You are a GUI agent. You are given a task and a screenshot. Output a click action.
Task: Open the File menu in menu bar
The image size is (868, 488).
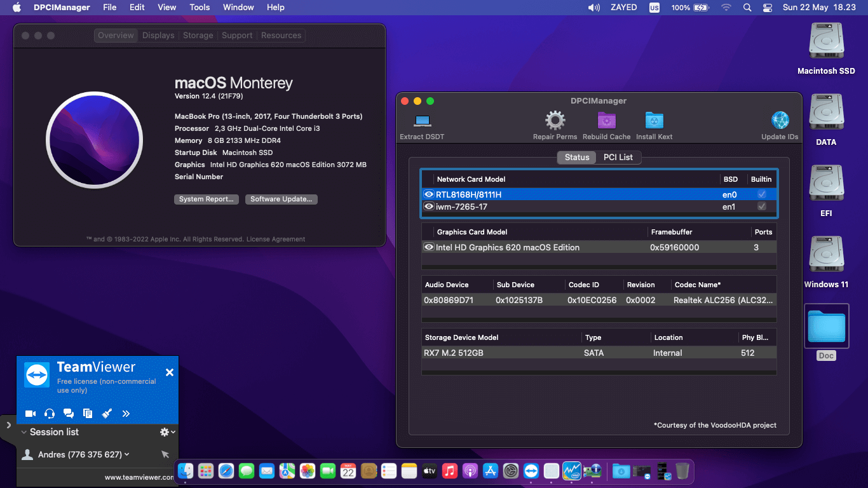[x=110, y=8]
